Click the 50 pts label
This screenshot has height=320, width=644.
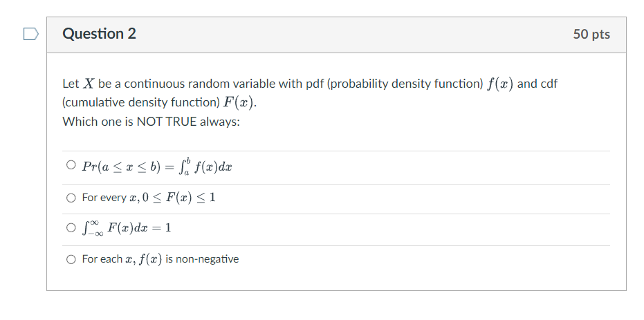tap(591, 35)
